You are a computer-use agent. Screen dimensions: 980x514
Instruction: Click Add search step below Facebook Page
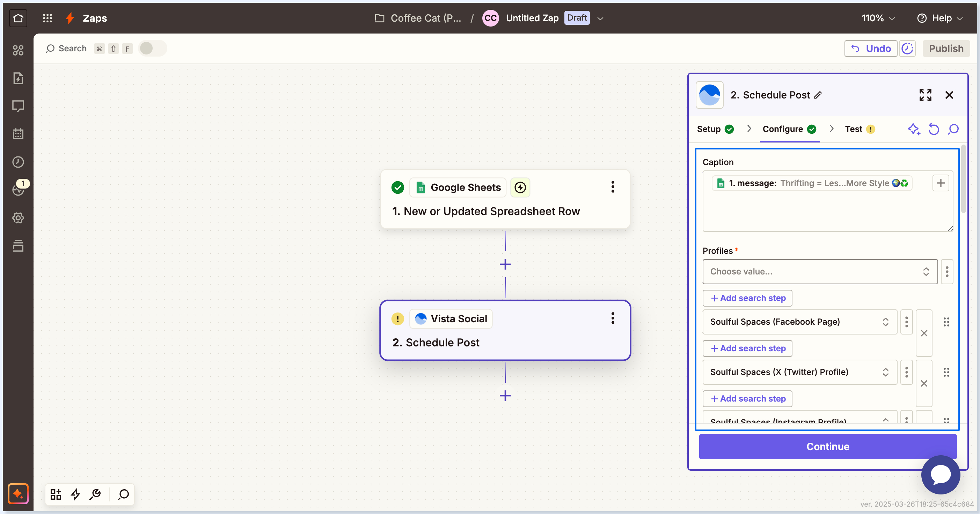pos(747,348)
